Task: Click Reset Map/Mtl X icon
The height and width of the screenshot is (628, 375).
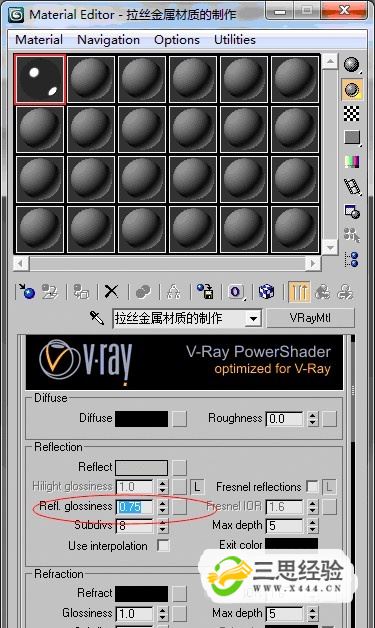Action: 111,291
